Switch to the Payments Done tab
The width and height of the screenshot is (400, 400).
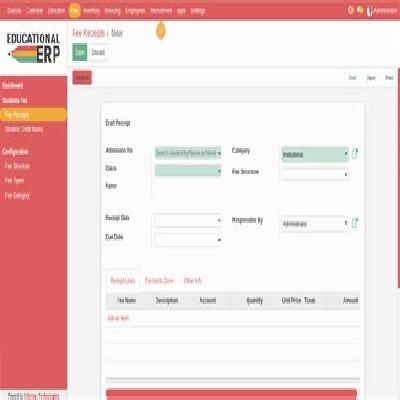pos(159,280)
